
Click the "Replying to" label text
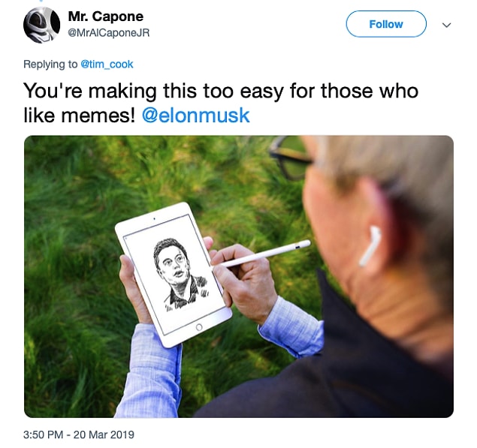point(50,64)
